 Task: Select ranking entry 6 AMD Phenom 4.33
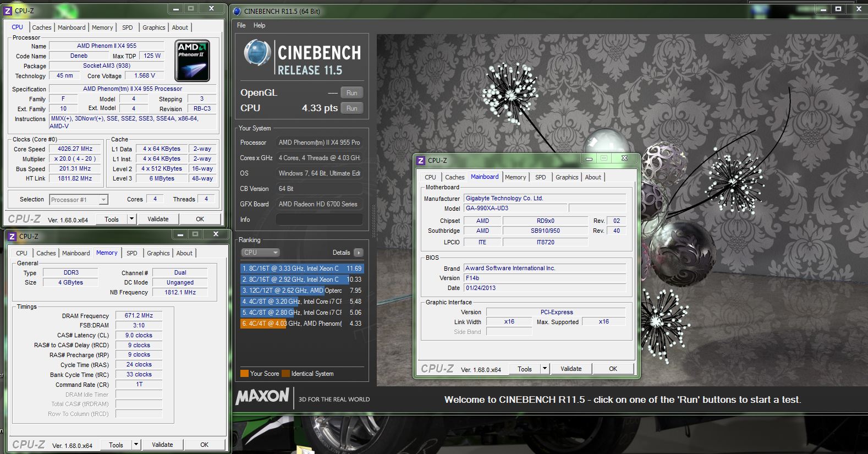coord(302,324)
